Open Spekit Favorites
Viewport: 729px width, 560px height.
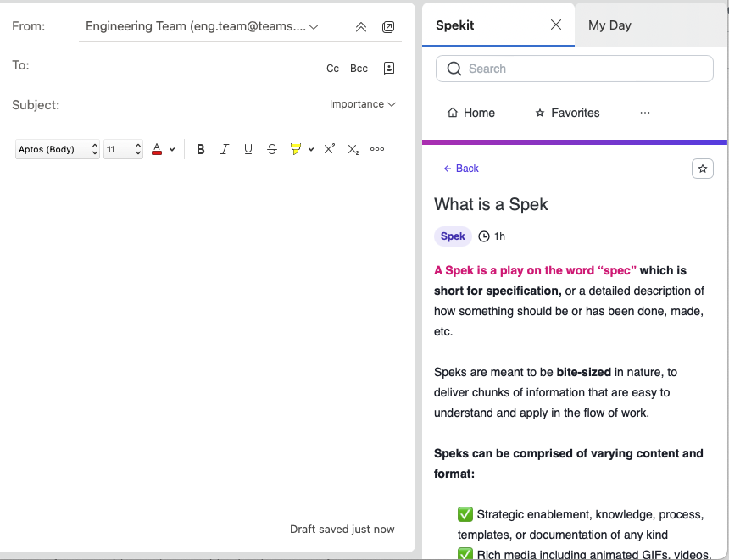point(567,113)
